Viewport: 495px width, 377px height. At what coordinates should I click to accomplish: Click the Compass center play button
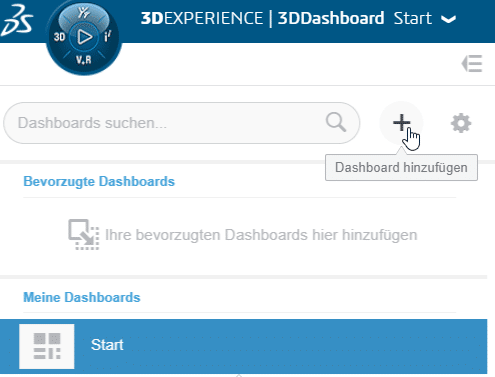[84, 37]
